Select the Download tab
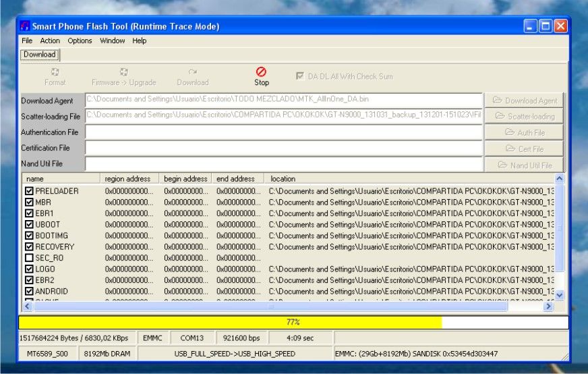Screen dimensions: 588x374 pos(39,55)
